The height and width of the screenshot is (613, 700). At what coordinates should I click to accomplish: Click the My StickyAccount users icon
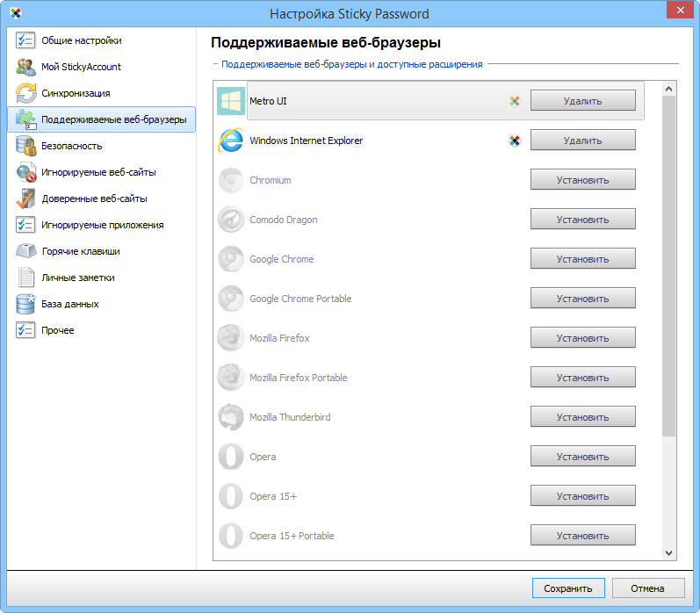click(25, 67)
